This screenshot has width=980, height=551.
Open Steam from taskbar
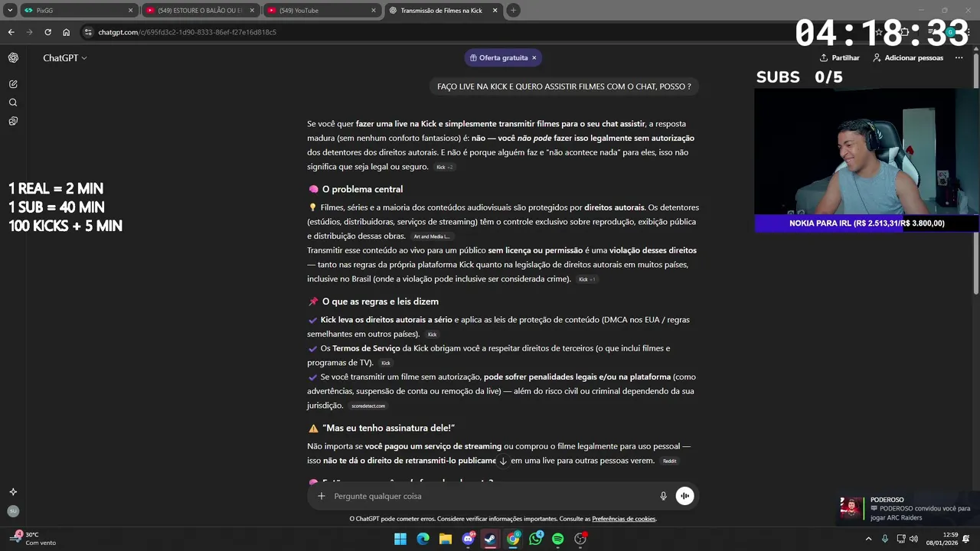pos(490,539)
